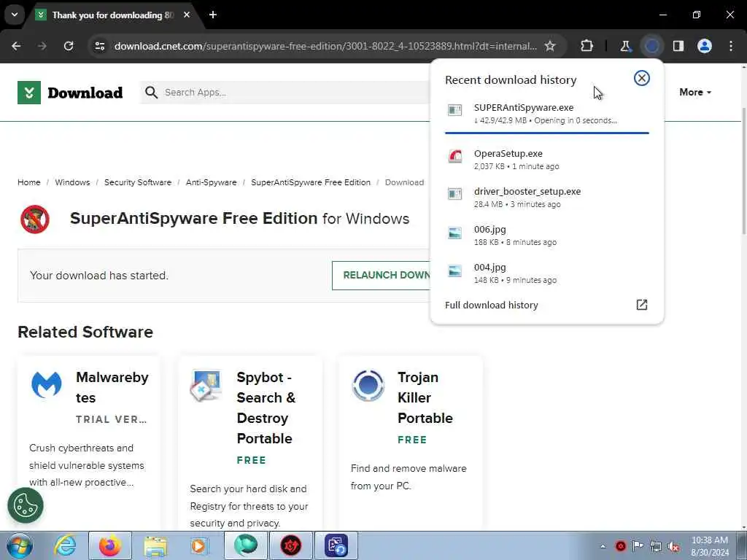Click the muted volume tray icon
Viewport: 747px width, 560px height.
[673, 546]
